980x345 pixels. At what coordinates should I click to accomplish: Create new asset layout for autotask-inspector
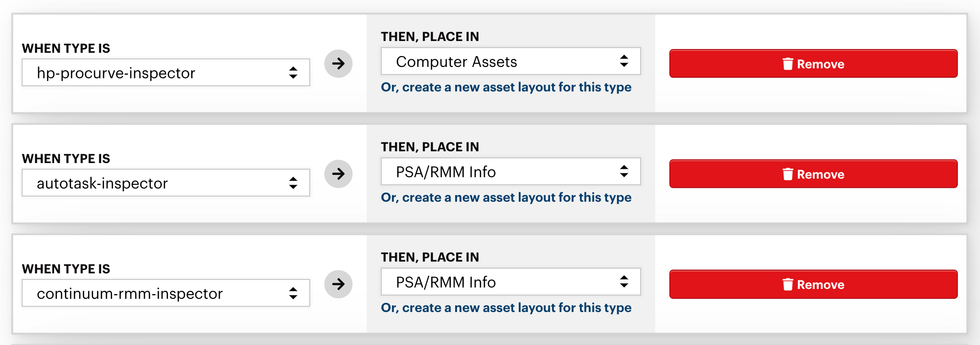tap(506, 197)
